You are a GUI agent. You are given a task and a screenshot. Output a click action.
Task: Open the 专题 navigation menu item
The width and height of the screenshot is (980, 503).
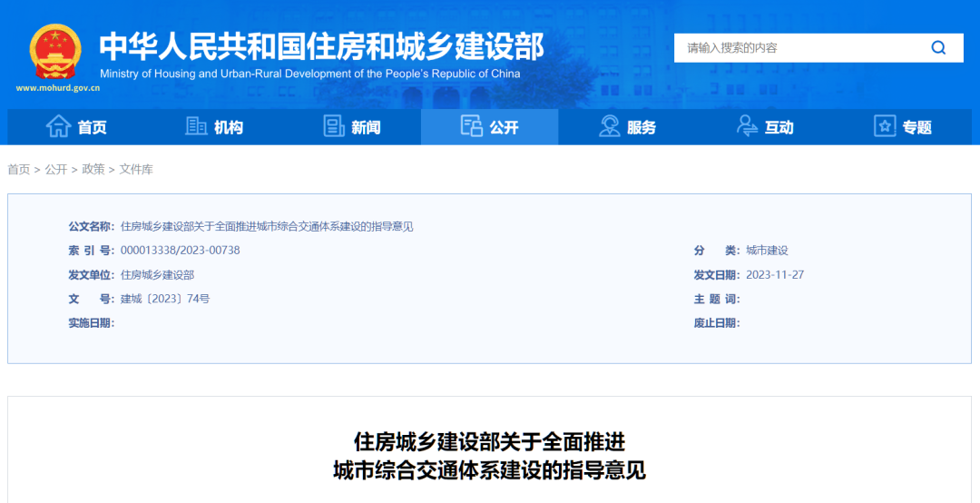tap(916, 127)
